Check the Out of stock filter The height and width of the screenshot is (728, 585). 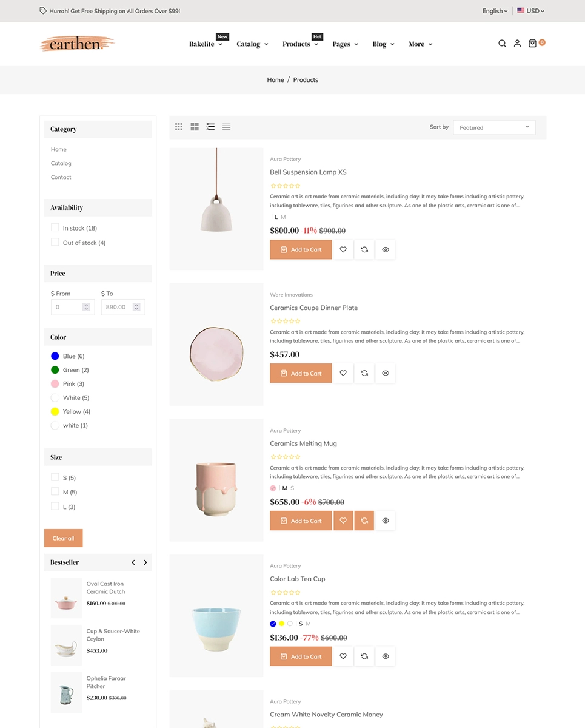pyautogui.click(x=55, y=243)
